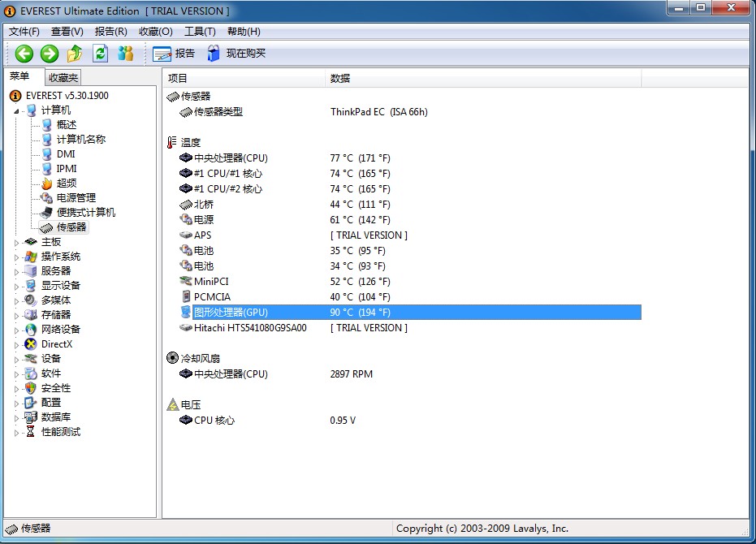Screen dimensions: 756x544
Task: Click the monitor icon next to 图形处理器(GPU)
Action: click(186, 312)
